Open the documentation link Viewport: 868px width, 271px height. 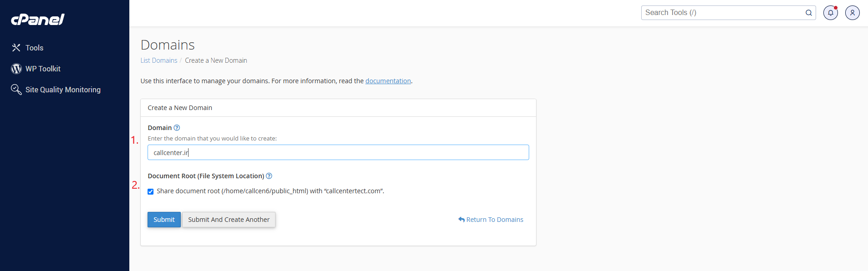(x=388, y=81)
